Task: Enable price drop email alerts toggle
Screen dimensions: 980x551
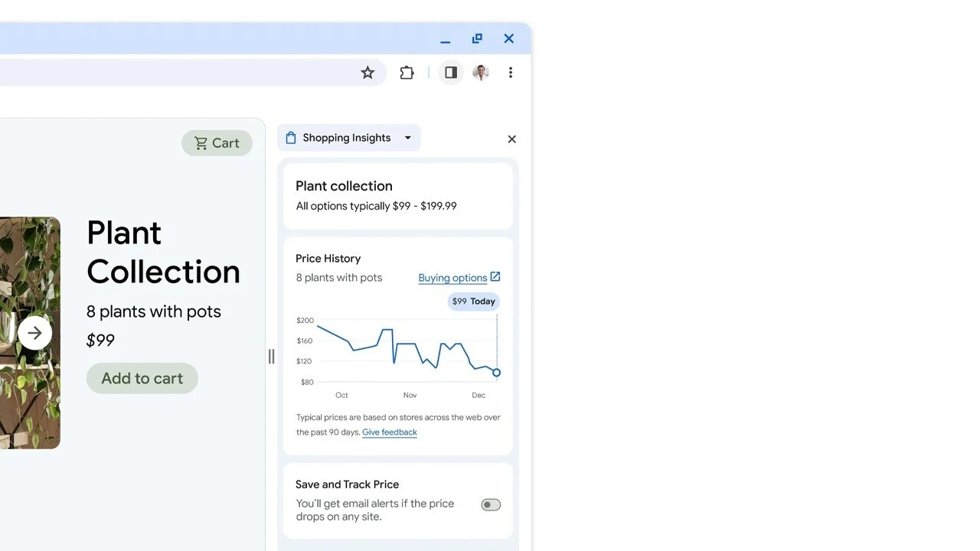Action: click(491, 504)
